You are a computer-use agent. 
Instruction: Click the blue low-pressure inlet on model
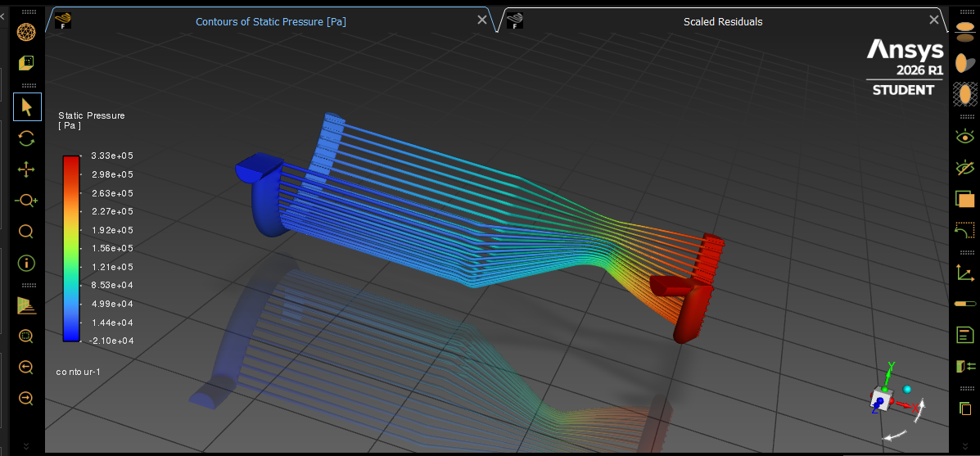click(260, 195)
